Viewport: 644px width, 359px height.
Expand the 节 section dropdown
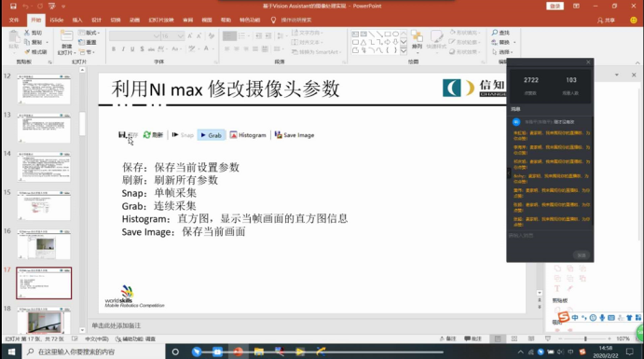click(87, 52)
